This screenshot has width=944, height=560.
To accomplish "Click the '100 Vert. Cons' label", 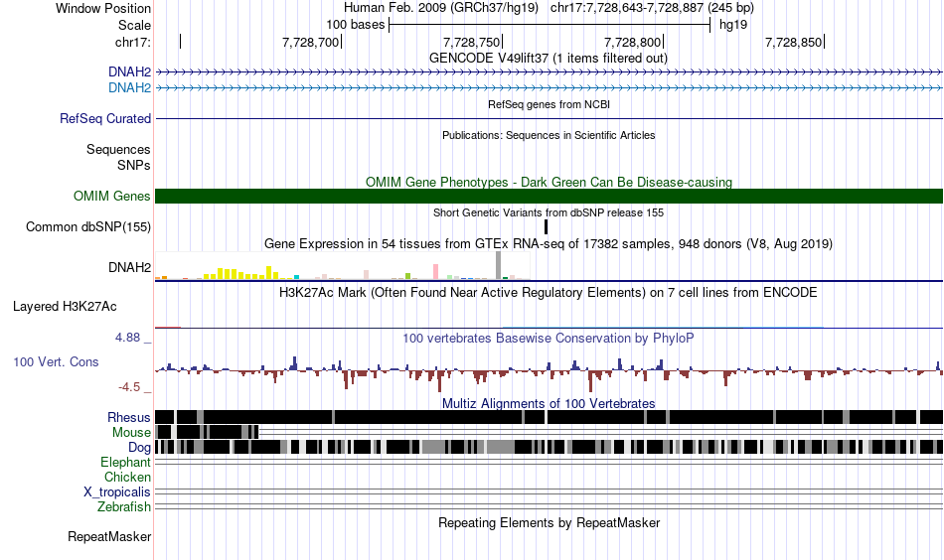I will (56, 361).
